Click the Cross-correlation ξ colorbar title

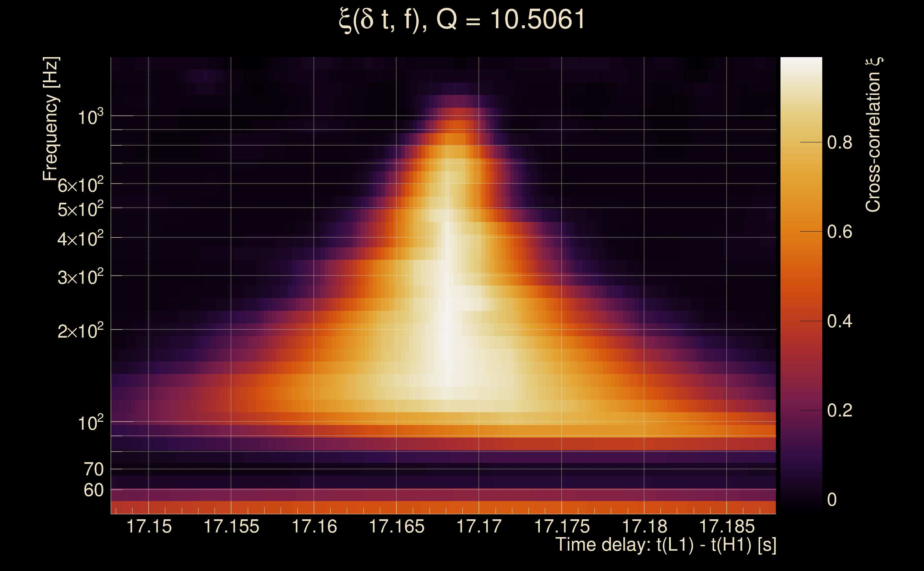click(x=873, y=135)
